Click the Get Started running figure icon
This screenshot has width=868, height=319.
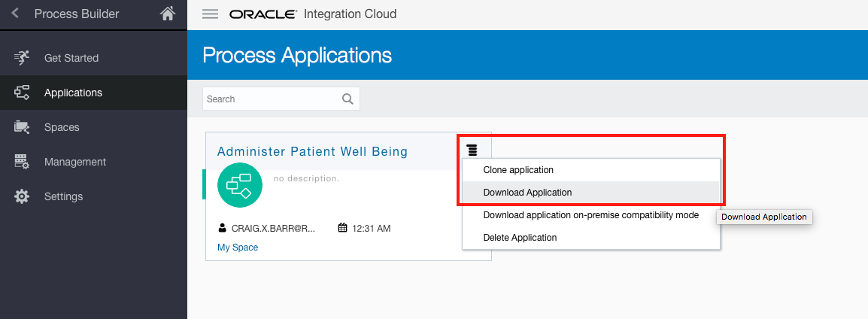tap(22, 58)
